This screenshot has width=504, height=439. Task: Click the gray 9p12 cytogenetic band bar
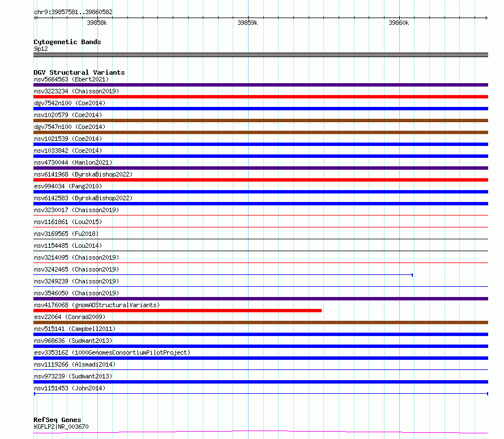pyautogui.click(x=260, y=55)
